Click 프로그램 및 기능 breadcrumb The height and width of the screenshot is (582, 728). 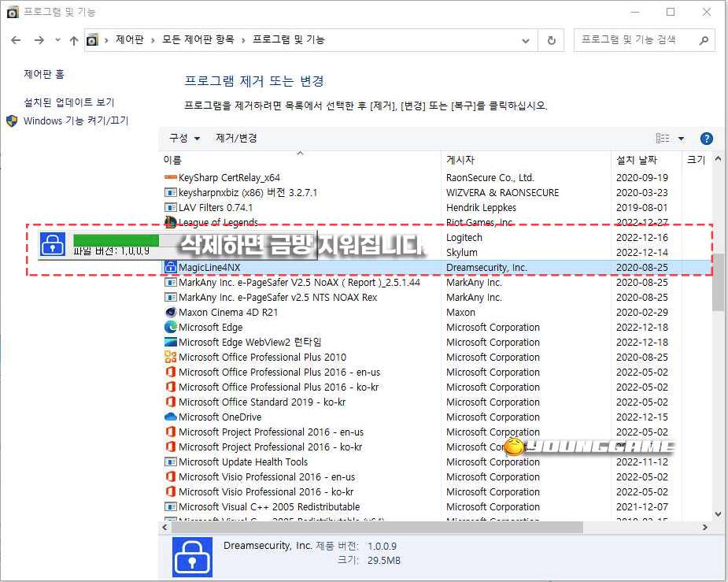click(x=288, y=40)
